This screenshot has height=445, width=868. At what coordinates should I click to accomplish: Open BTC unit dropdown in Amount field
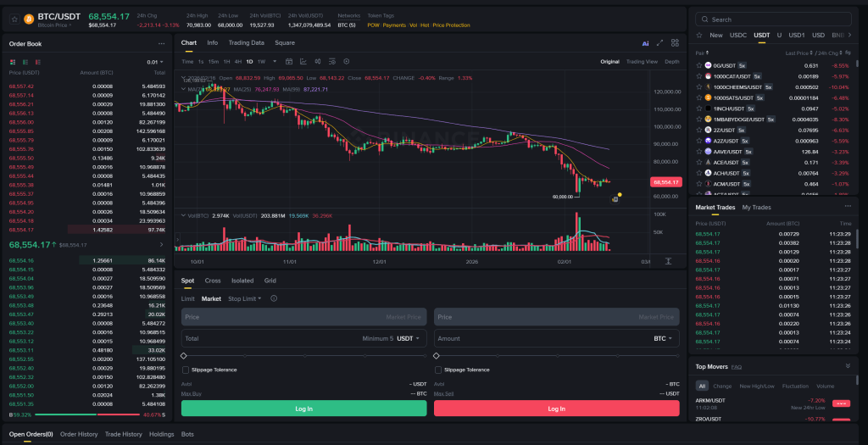(663, 338)
